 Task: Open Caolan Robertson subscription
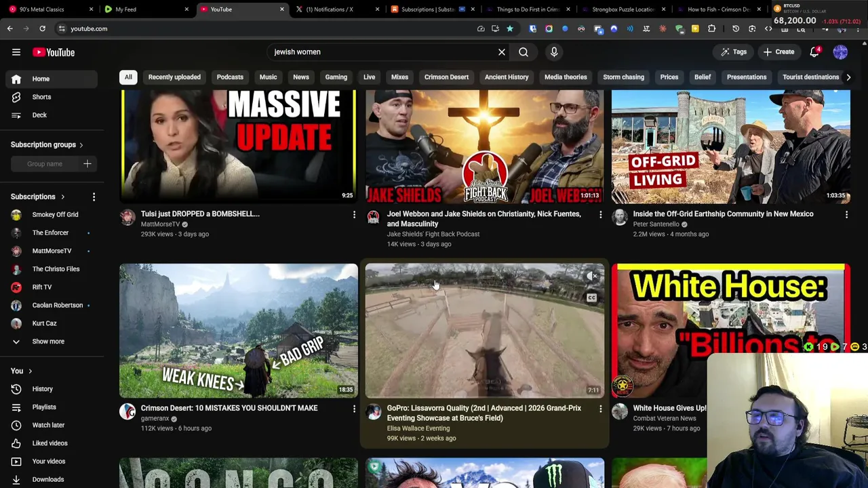(52, 305)
